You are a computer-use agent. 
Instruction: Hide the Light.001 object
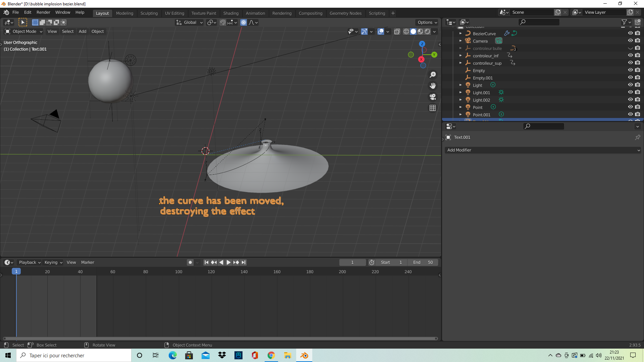click(x=631, y=93)
